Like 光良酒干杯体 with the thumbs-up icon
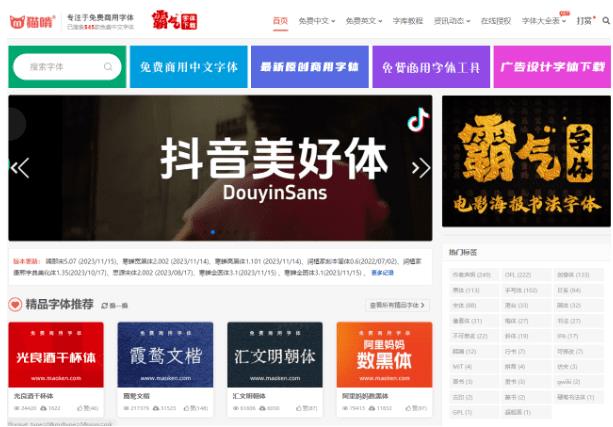The height and width of the screenshot is (427, 613). point(80,408)
